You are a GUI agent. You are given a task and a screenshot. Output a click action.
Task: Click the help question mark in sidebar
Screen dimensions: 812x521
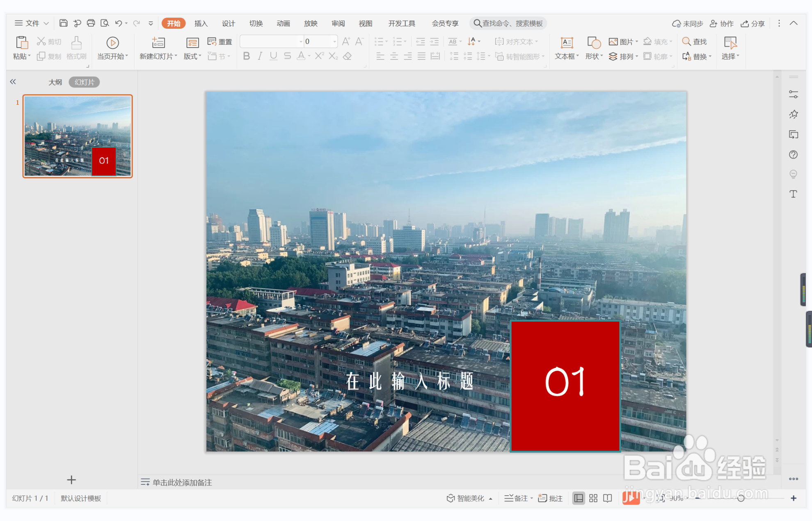[x=793, y=154]
